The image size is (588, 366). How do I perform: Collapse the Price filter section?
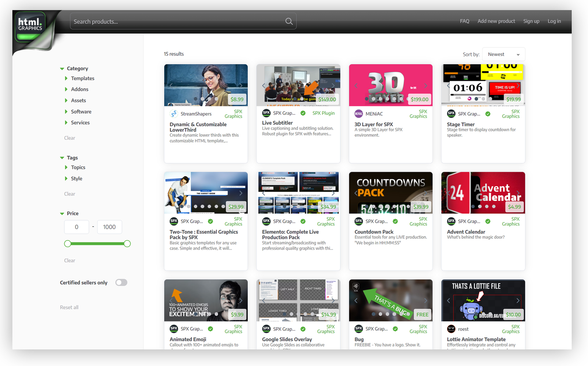[69, 213]
